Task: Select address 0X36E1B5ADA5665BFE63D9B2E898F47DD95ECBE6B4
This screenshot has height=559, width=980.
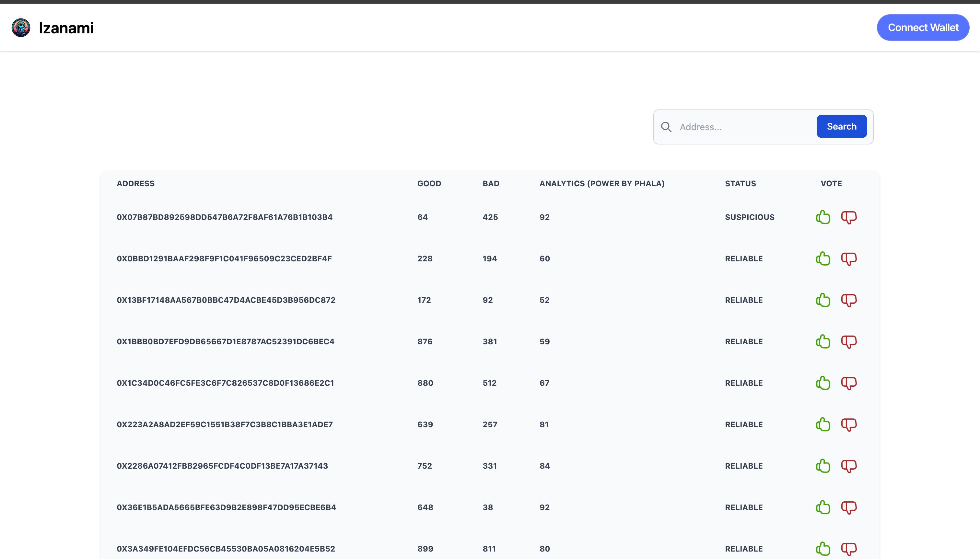Action: pos(226,508)
